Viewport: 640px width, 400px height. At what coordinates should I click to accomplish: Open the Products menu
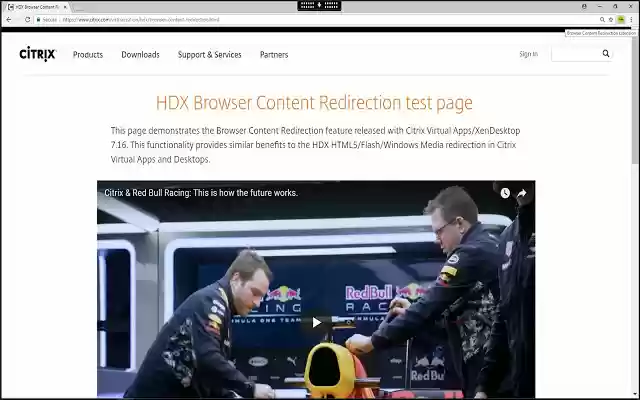(x=88, y=55)
